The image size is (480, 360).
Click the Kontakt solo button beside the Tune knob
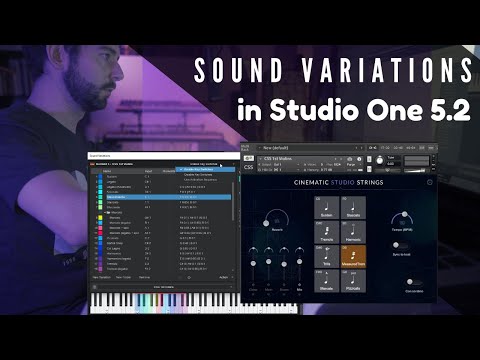[369, 159]
